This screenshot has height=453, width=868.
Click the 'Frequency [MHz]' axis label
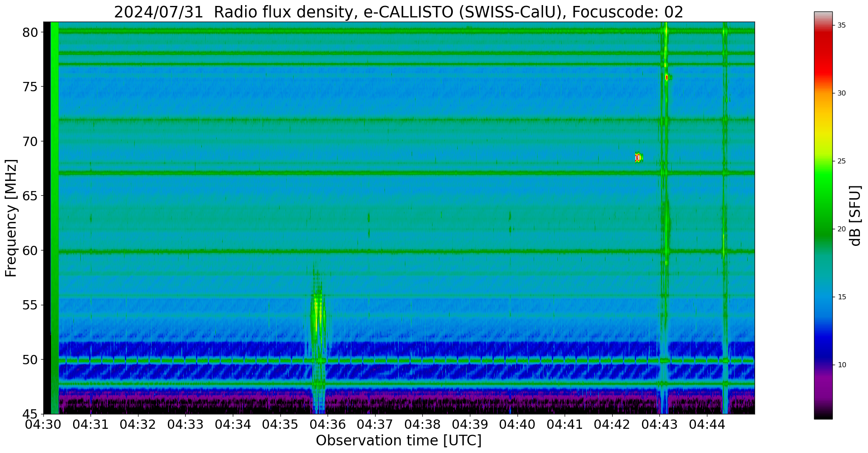tap(11, 218)
